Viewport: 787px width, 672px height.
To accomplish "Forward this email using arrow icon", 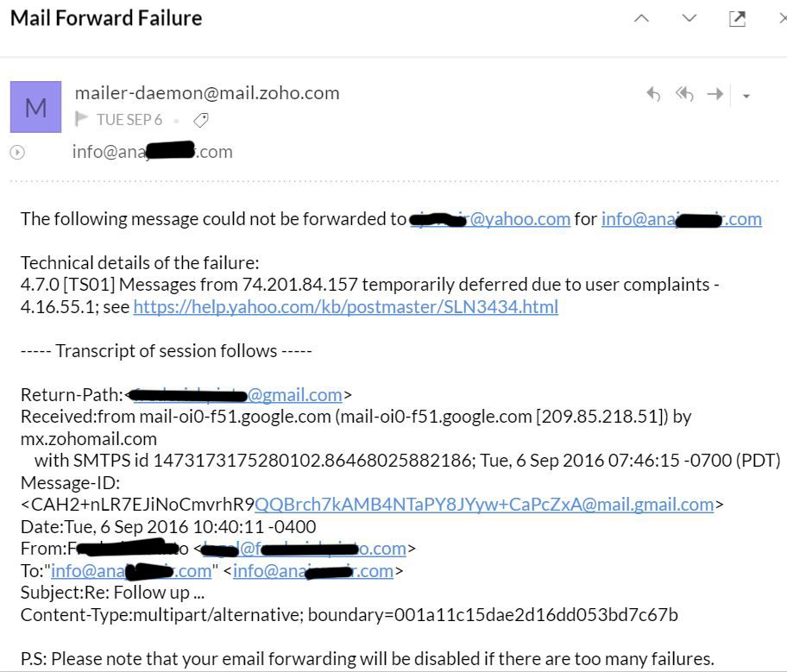I will 715,95.
